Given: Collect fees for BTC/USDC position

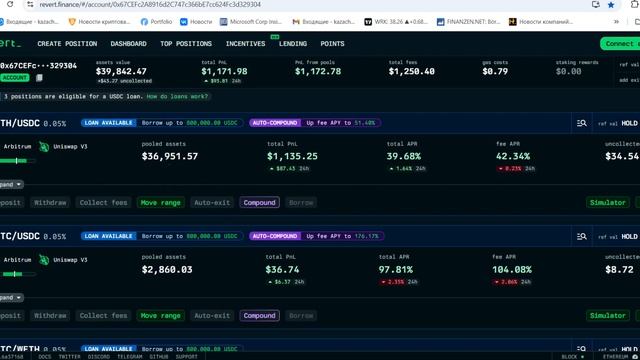Looking at the screenshot, I should coord(103,316).
